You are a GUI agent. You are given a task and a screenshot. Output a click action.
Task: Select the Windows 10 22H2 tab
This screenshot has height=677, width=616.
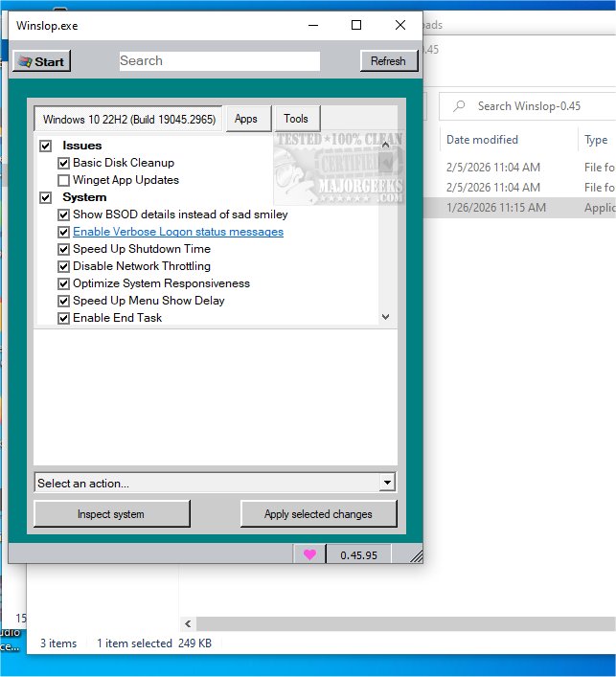click(128, 119)
